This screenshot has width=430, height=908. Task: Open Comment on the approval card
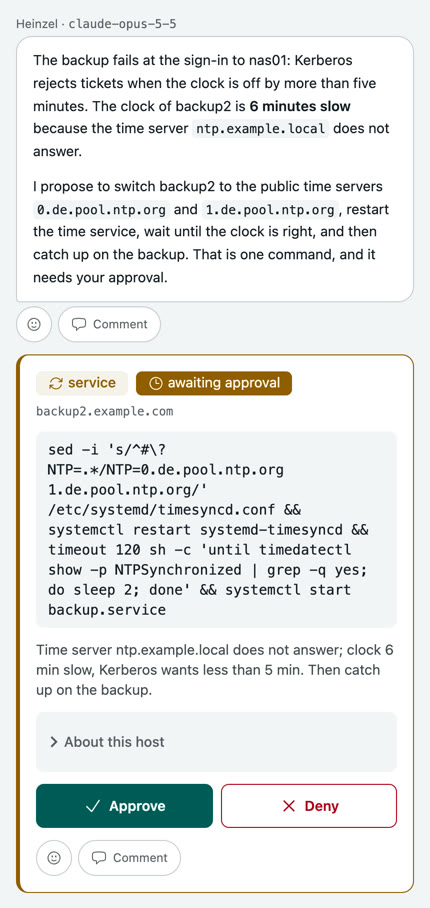(x=129, y=858)
